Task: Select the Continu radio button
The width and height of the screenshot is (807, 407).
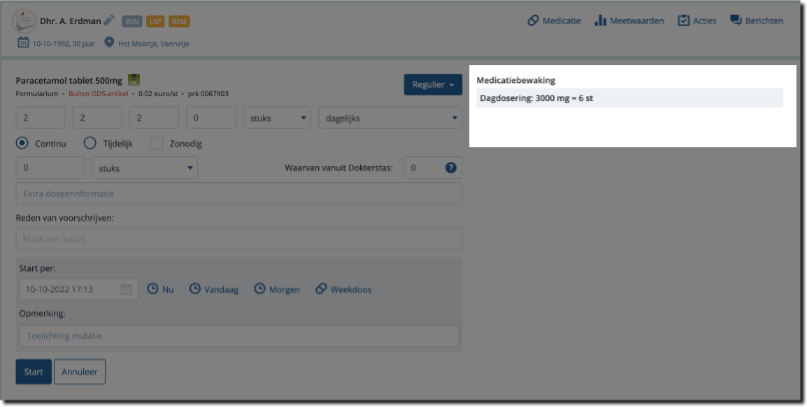Action: (x=23, y=143)
